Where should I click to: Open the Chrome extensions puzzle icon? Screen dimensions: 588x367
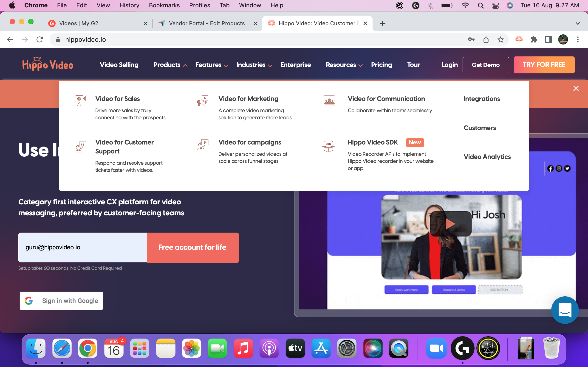pyautogui.click(x=534, y=39)
